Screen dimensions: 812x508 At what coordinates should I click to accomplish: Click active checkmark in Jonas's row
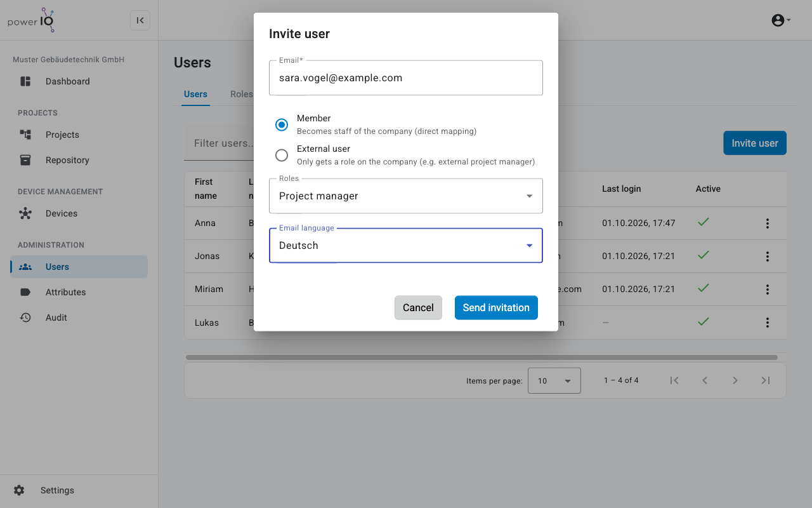pyautogui.click(x=703, y=255)
